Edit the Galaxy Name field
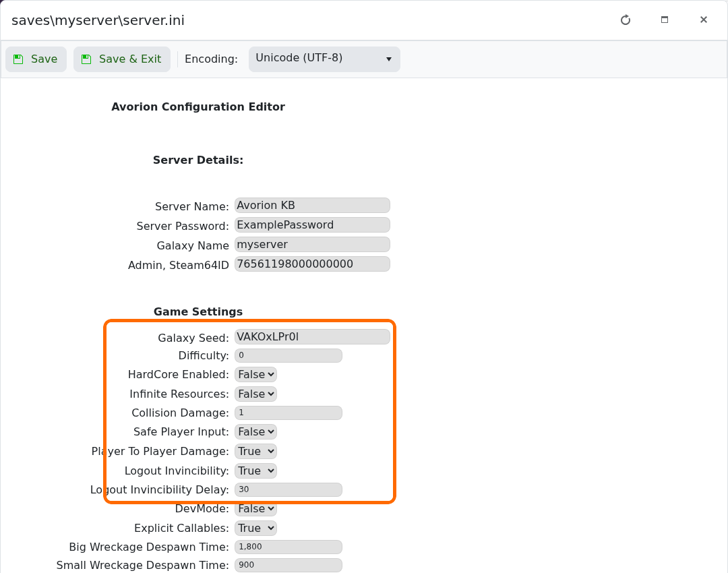This screenshot has height=573, width=728. [312, 244]
